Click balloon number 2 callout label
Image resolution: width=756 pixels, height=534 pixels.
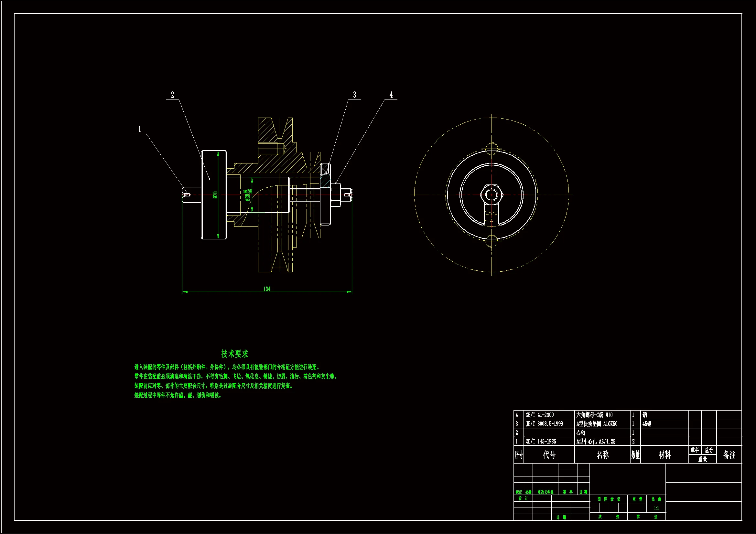173,95
